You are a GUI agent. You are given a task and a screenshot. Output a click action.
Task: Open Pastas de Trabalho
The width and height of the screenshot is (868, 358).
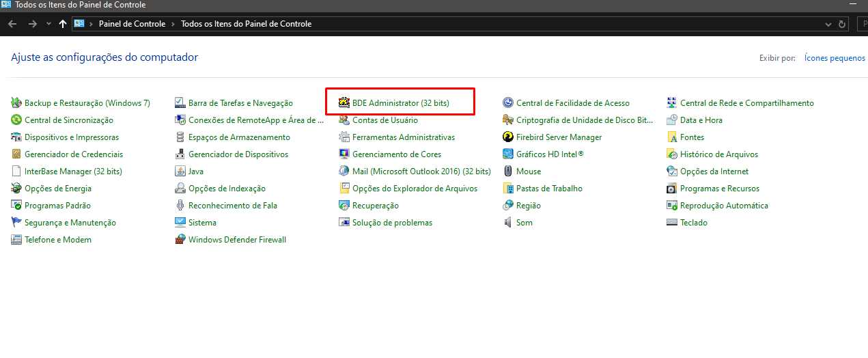tap(549, 189)
